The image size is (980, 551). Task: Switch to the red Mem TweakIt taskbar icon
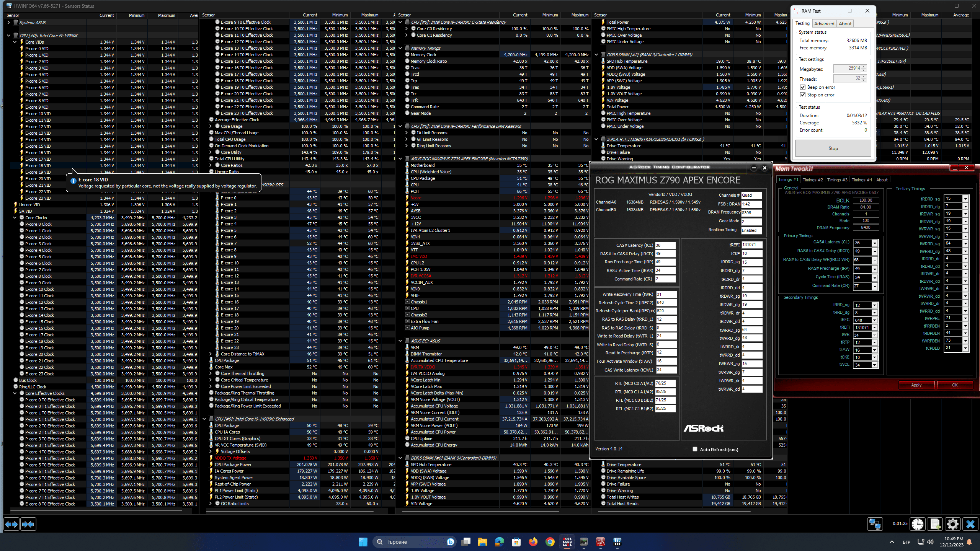(600, 542)
